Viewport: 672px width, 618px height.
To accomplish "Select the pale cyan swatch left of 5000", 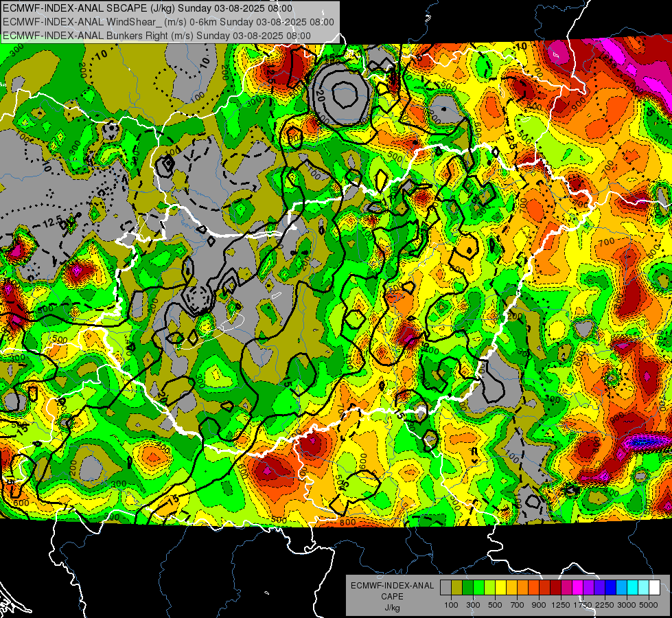I will (x=644, y=588).
